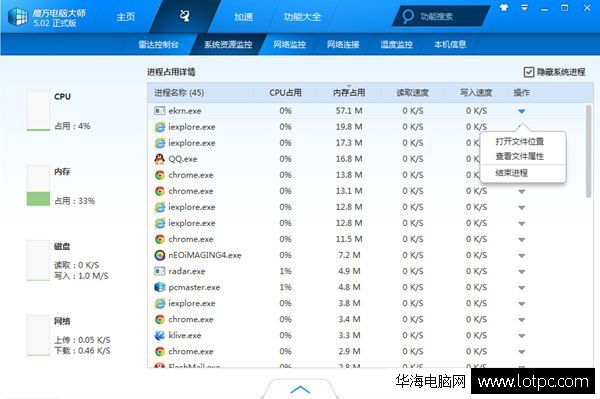This screenshot has height=399, width=600.
Task: Sort by the 读取速度 column header
Action: coord(412,93)
